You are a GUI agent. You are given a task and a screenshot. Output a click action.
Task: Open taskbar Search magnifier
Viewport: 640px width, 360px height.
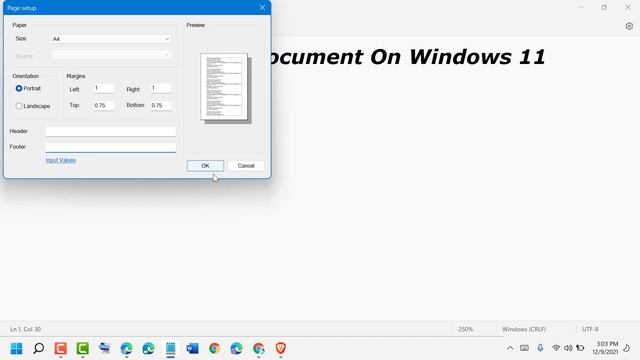[39, 348]
